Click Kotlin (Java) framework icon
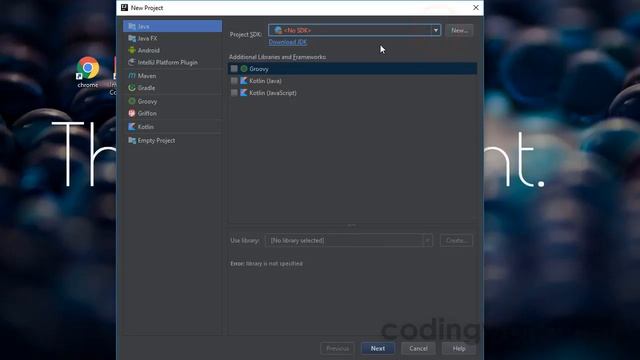This screenshot has width=640, height=360. 244,81
